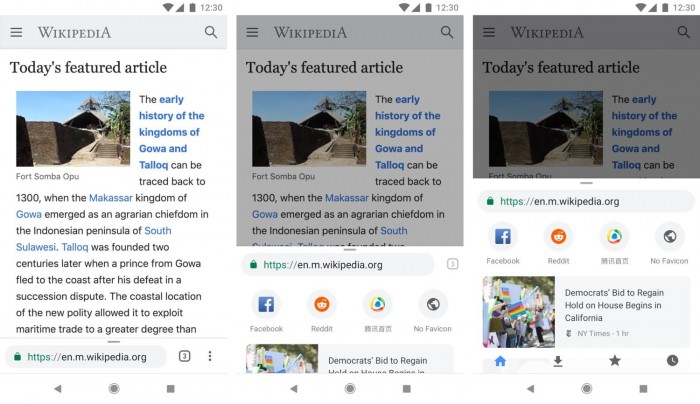Switch to Downloads tab in bottom sheet
Image resolution: width=700 pixels, height=404 pixels.
[x=558, y=361]
